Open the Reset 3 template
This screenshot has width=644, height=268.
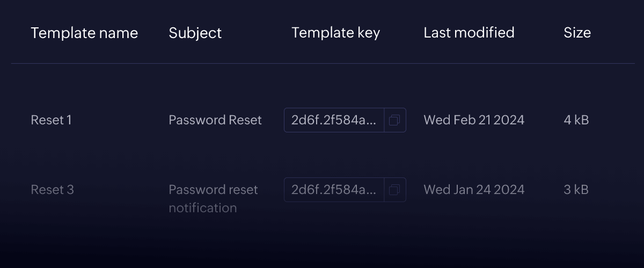[52, 190]
